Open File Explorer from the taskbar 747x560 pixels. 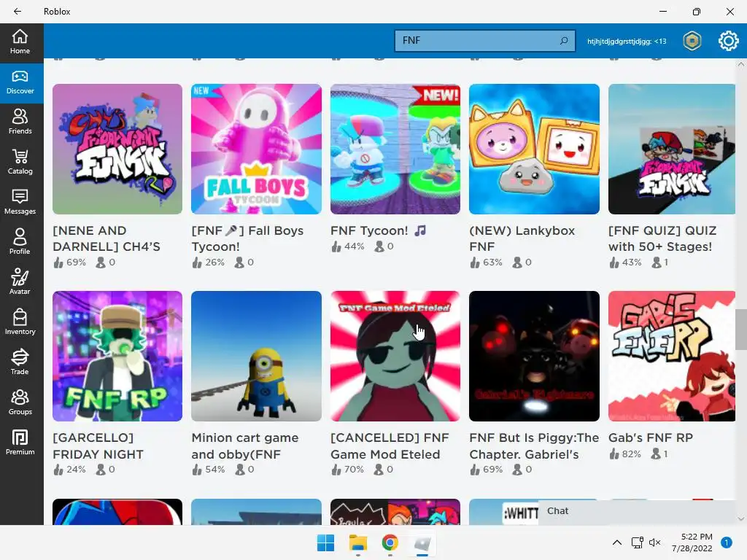tap(357, 542)
